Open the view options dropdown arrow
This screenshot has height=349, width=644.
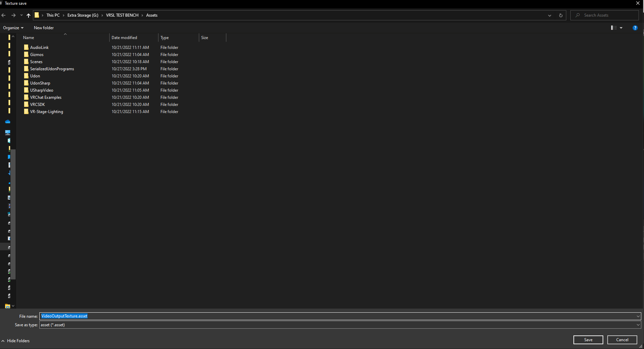[621, 28]
